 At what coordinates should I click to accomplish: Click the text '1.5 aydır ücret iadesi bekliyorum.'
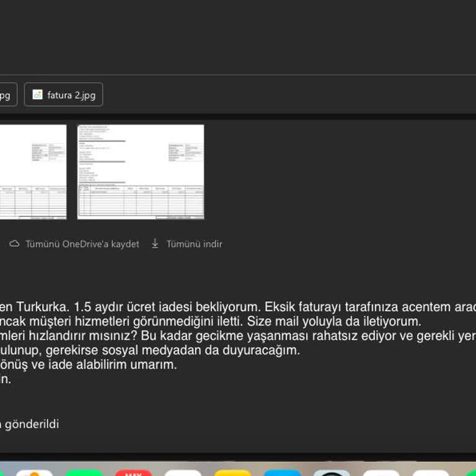coord(167,307)
